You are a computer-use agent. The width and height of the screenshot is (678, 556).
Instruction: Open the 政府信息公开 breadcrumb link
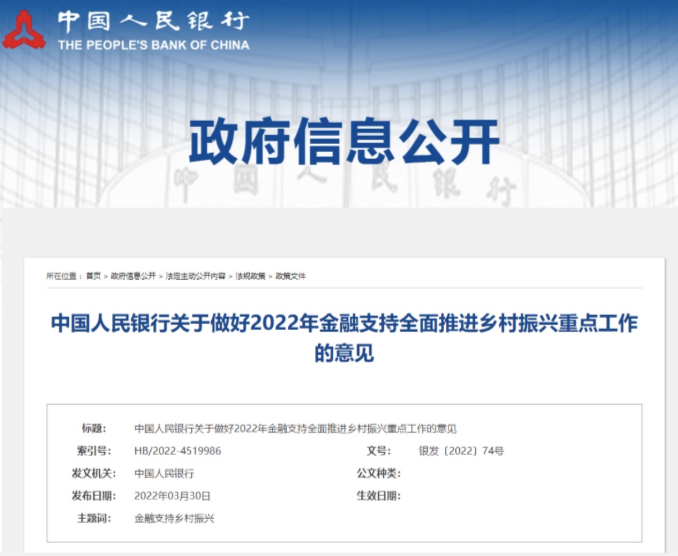point(133,276)
